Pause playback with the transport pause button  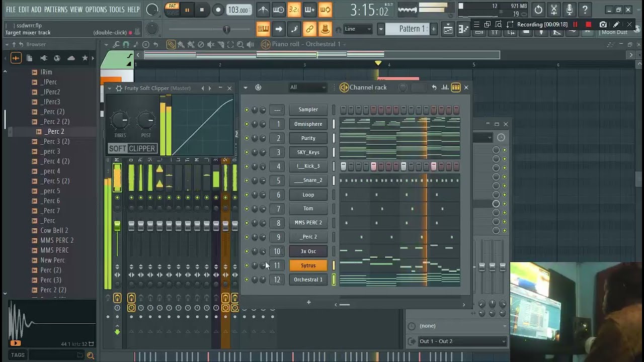(x=187, y=10)
